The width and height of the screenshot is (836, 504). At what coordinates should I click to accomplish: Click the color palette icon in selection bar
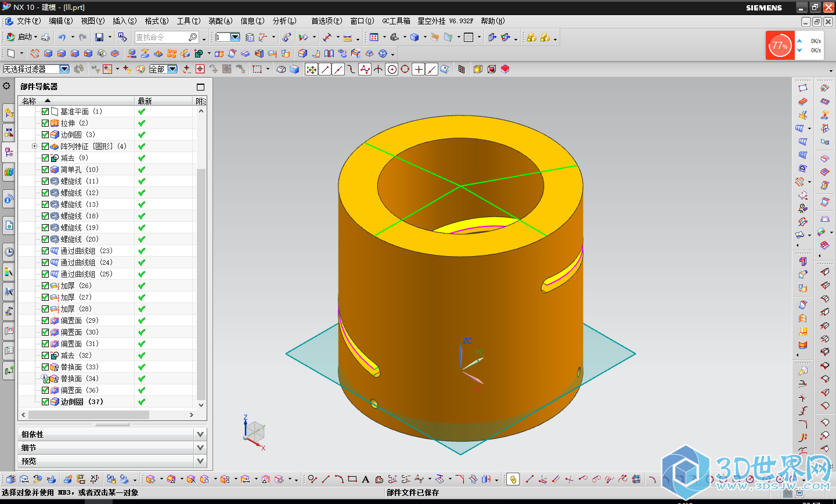(x=140, y=69)
